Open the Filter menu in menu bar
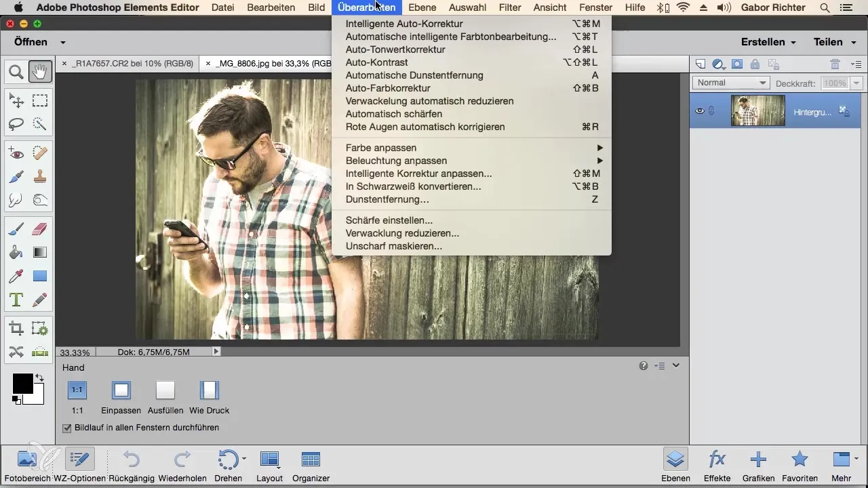The height and width of the screenshot is (488, 868). 509,7
